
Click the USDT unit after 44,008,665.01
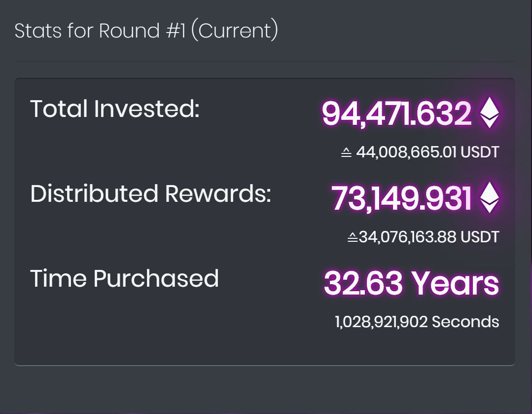coord(480,152)
